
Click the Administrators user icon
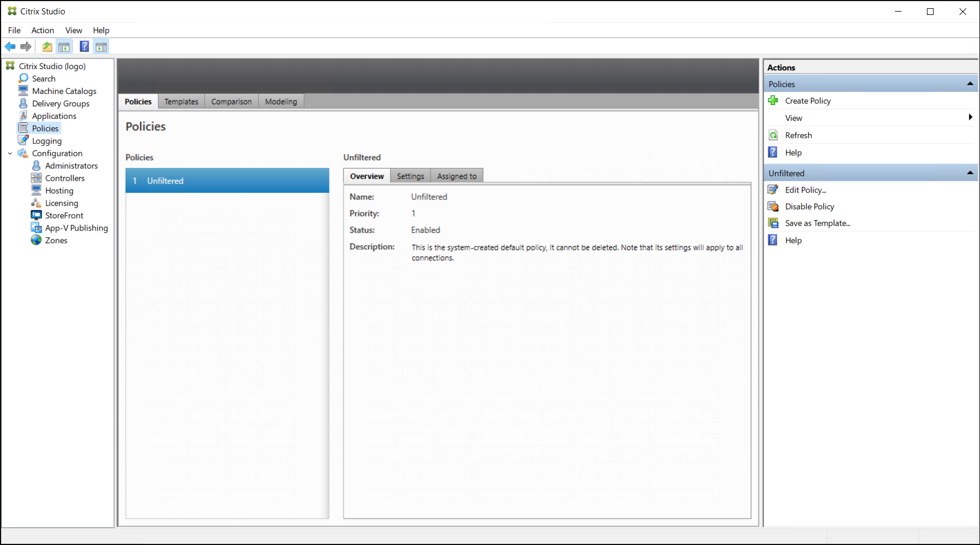tap(36, 165)
